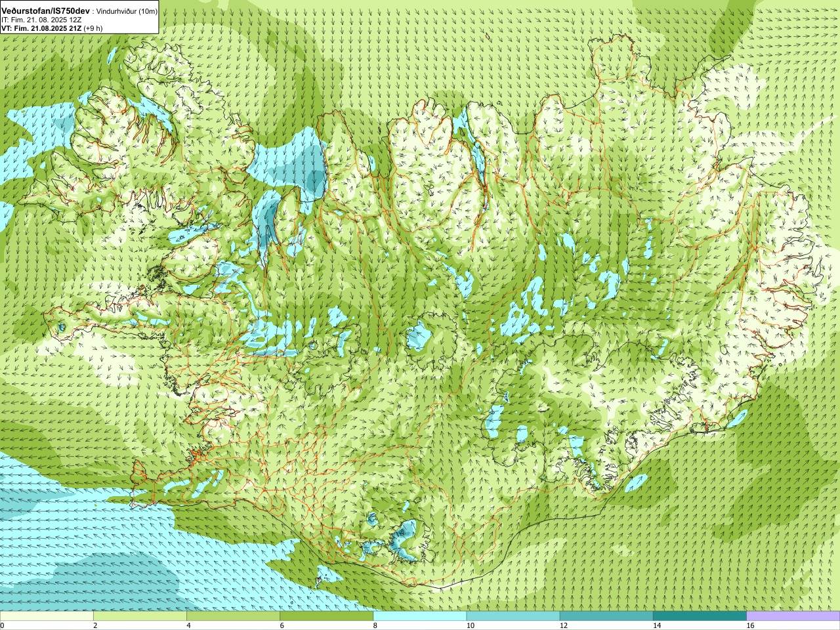Image resolution: width=840 pixels, height=630 pixels.
Task: Click the light green 2–4 legend swatch
Action: 140,616
